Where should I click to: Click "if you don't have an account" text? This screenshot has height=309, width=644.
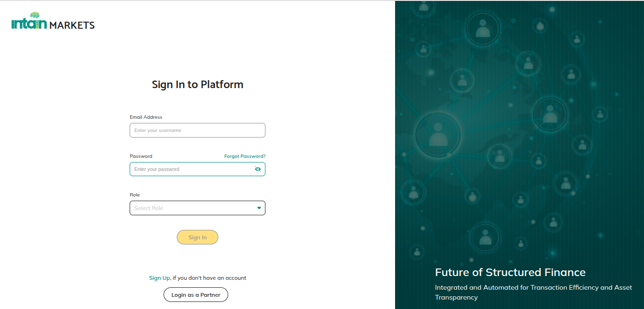(209, 278)
